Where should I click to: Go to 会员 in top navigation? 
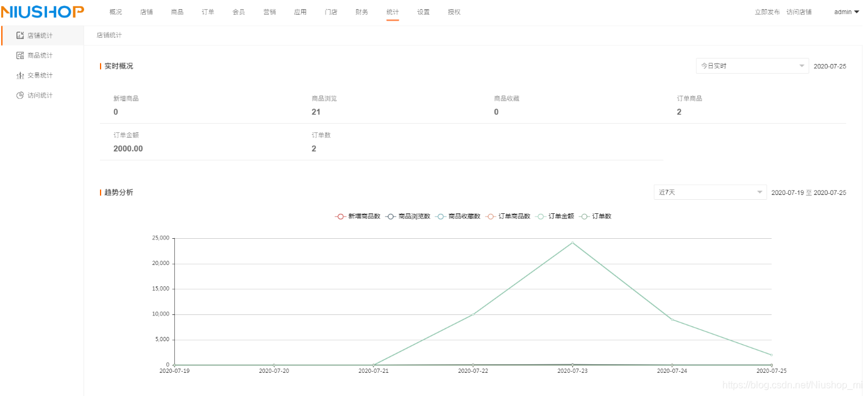tap(239, 12)
